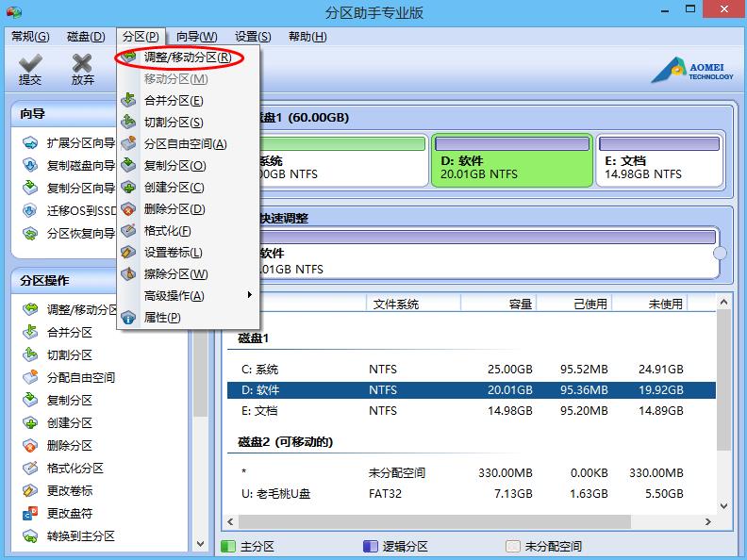Open 扩展分区向导 wizard icon
747x560 pixels.
coord(30,143)
